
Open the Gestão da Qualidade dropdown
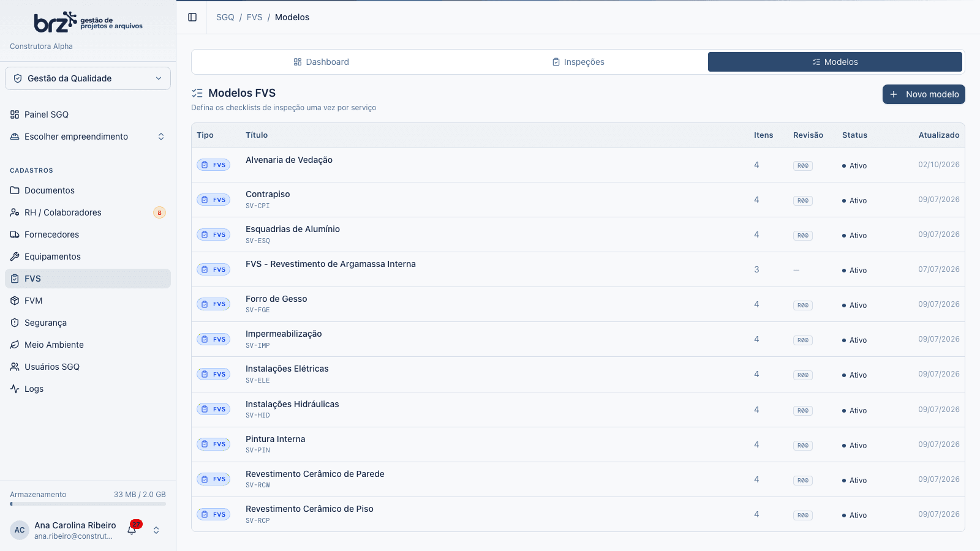point(88,78)
